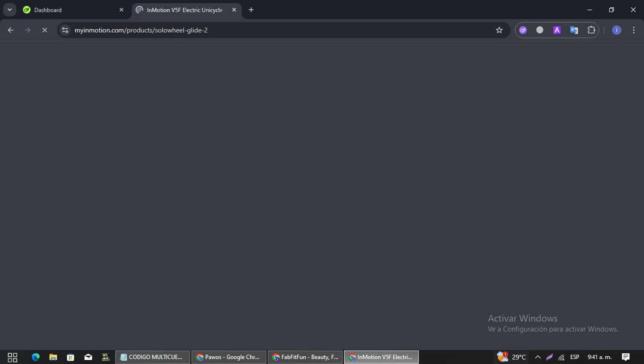Screen dimensions: 644x364
Task: Open the Chrome profile avatar
Action: click(x=617, y=30)
